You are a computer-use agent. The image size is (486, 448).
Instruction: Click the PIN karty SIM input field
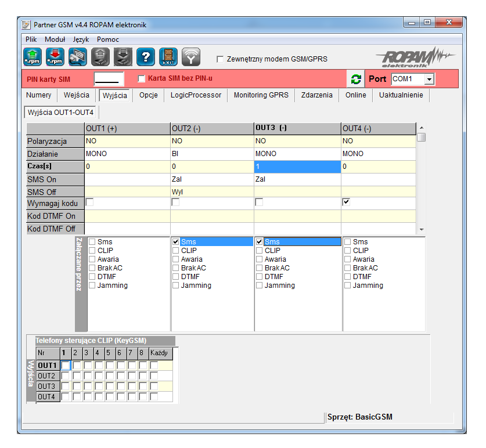tap(109, 79)
